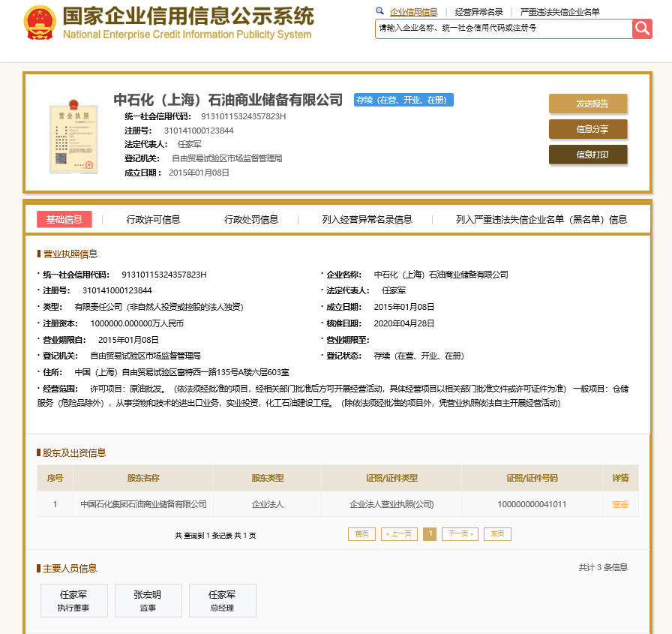Click the red magnifier search button
Screen dimensions: 672x634
coord(642,29)
